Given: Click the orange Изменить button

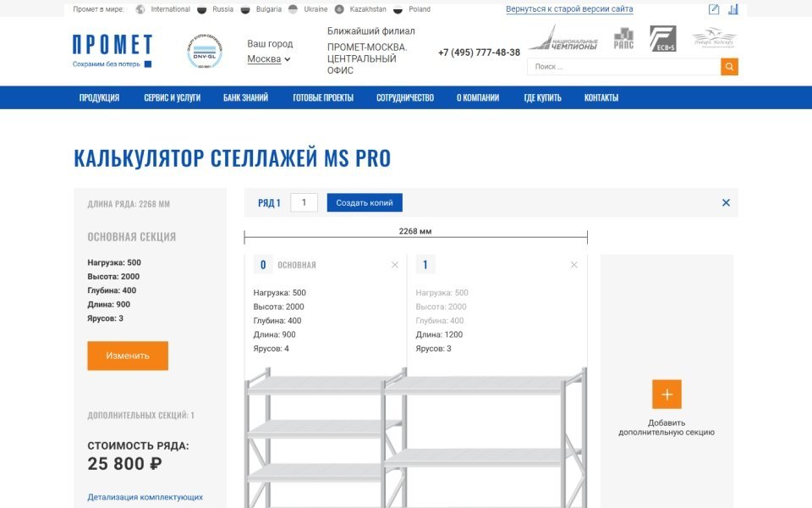Looking at the screenshot, I should tap(128, 356).
